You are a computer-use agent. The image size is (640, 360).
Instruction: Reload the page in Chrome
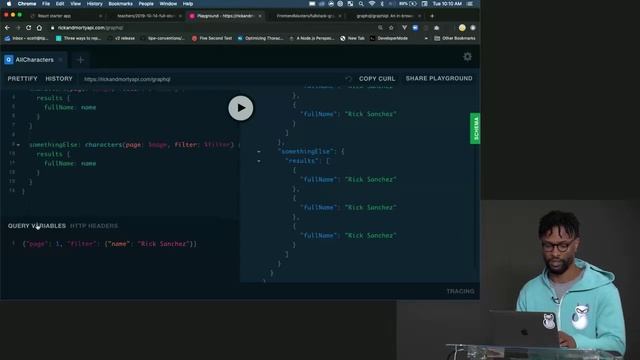coord(29,28)
